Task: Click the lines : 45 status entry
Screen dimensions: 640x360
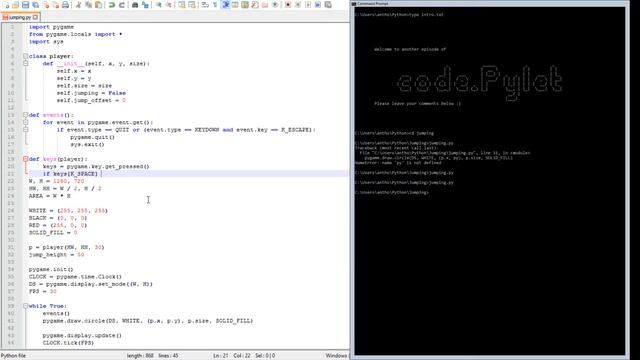Action: (x=168, y=356)
